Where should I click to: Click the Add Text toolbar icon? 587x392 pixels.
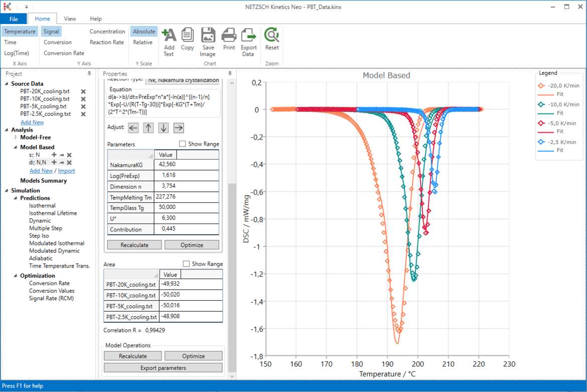(169, 35)
